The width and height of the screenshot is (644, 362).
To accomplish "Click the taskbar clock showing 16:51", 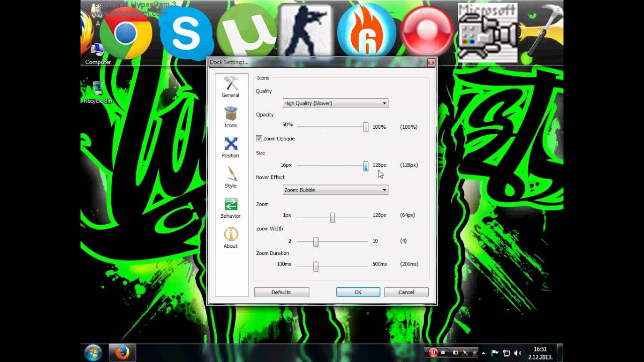I will pyautogui.click(x=540, y=353).
